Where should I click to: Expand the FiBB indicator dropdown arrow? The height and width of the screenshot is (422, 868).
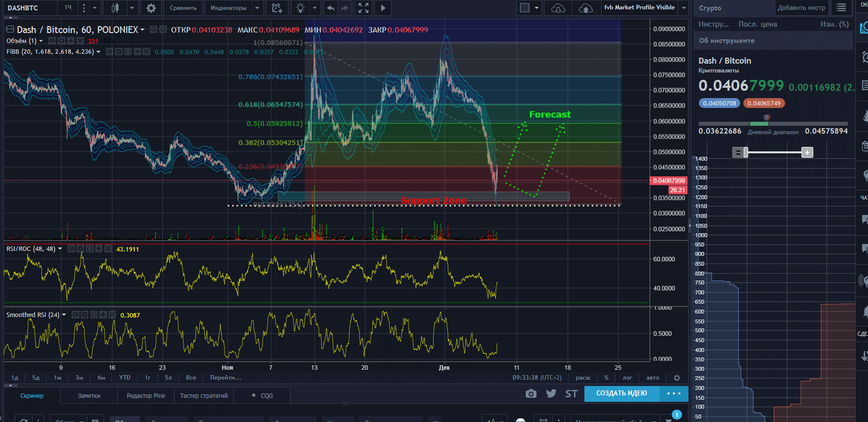tap(99, 52)
